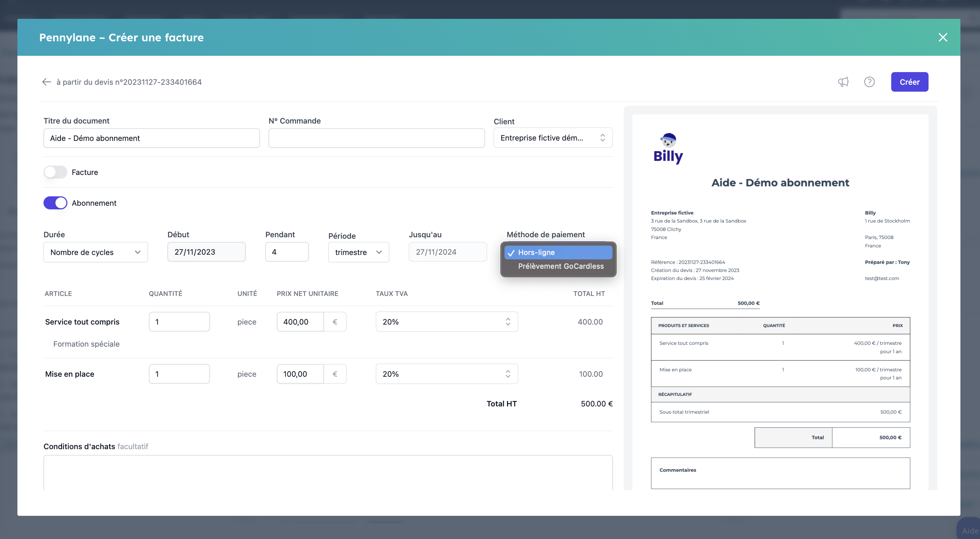Viewport: 980px width, 539px height.
Task: Open the Client dropdown Entreprise fictive
Action: [553, 138]
